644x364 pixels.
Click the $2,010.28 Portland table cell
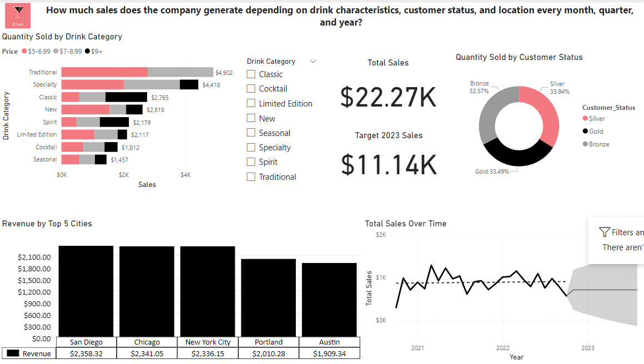(x=269, y=353)
